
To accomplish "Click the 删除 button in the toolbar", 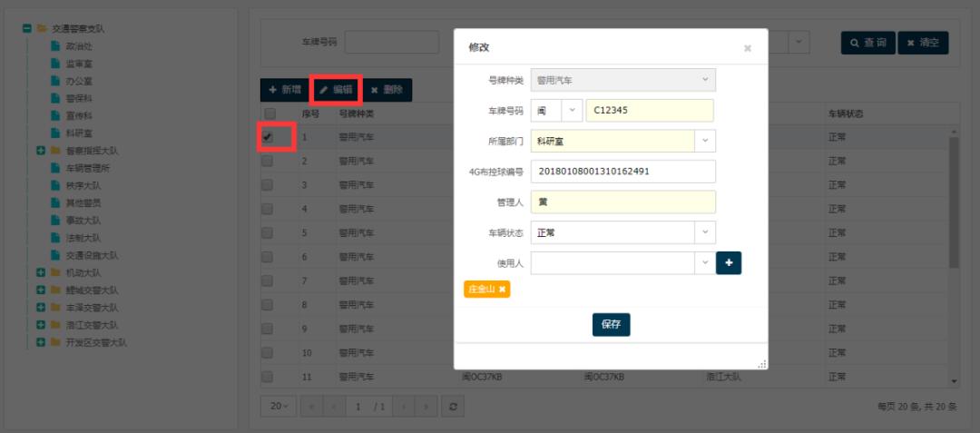I will (x=387, y=90).
